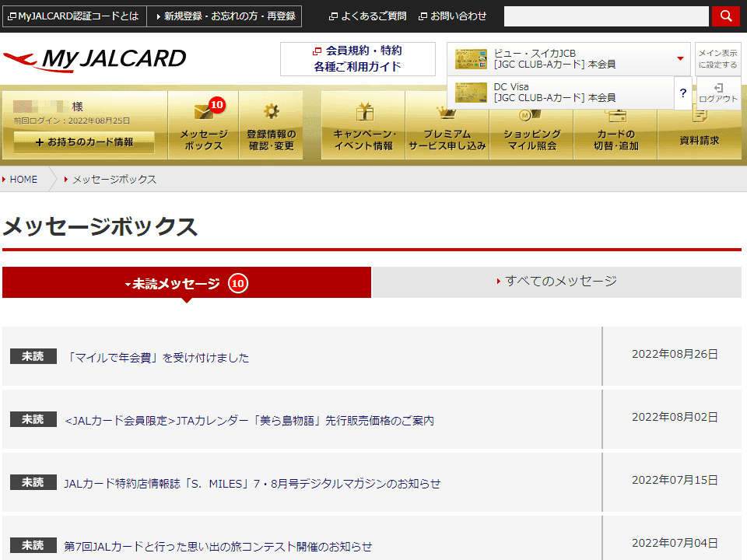Open プレミアムサービス申し込み crown icon
Image resolution: width=747 pixels, height=560 pixels.
click(x=447, y=113)
